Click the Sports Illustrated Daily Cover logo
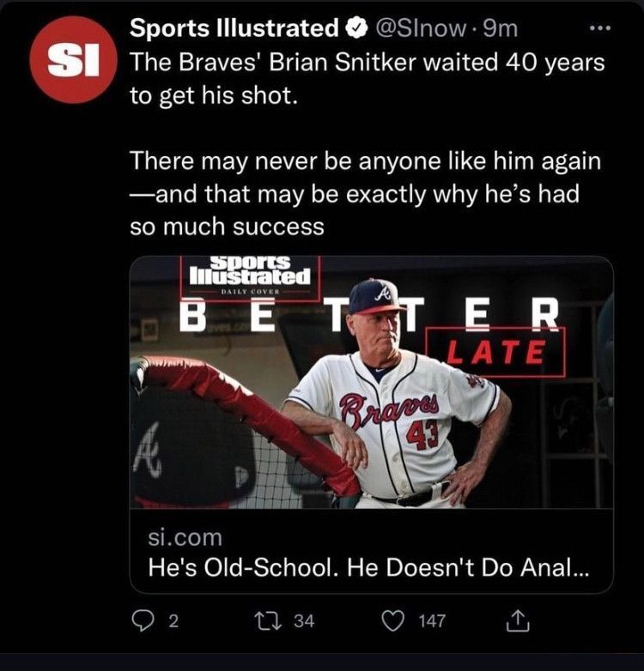The width and height of the screenshot is (644, 671). 250,275
